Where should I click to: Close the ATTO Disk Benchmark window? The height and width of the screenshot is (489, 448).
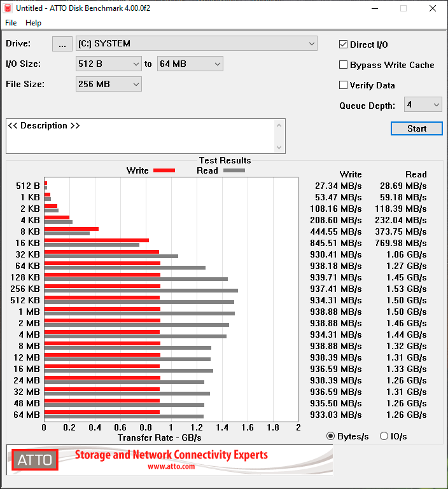[x=433, y=8]
